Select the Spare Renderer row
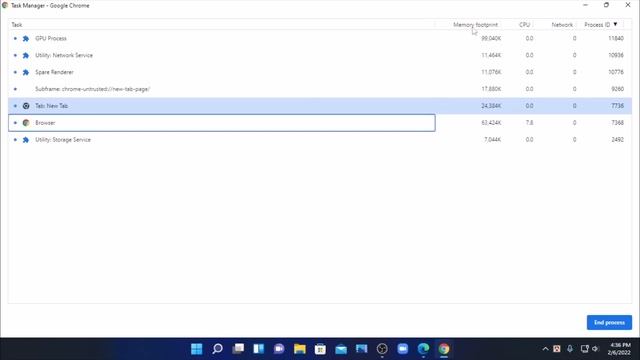Image resolution: width=640 pixels, height=360 pixels. click(320, 72)
